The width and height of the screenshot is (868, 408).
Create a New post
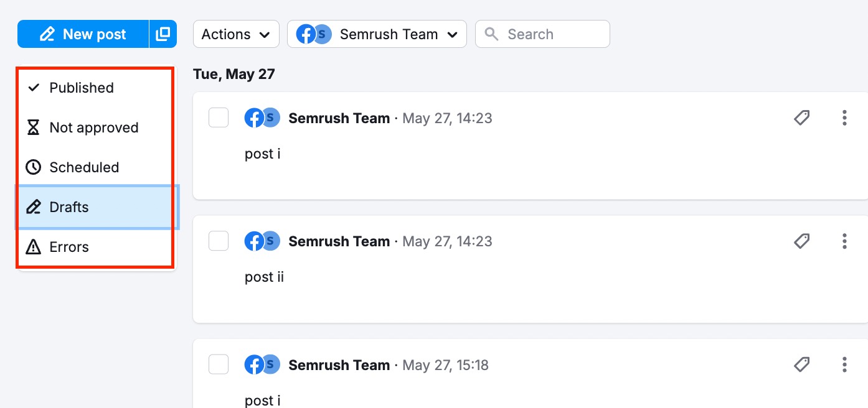click(83, 34)
